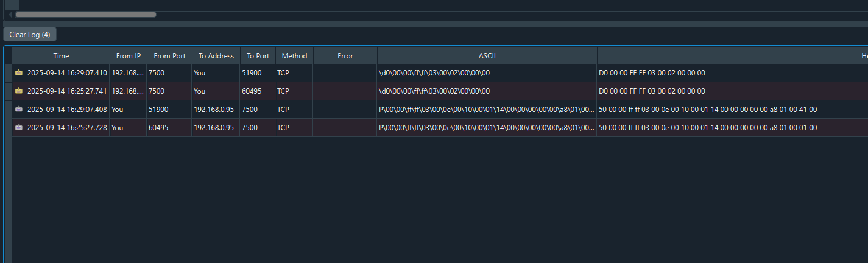Click the sent packet icon at 16:25:27.728

pyautogui.click(x=19, y=128)
